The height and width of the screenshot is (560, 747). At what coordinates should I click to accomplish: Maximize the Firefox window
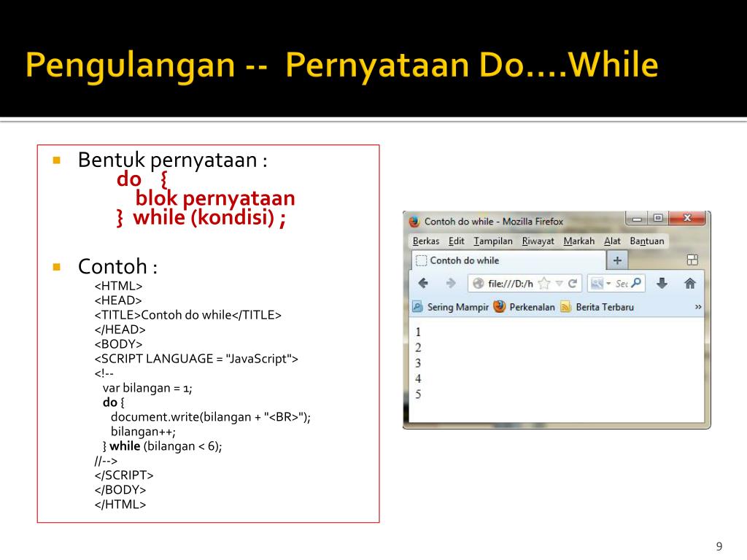(658, 218)
